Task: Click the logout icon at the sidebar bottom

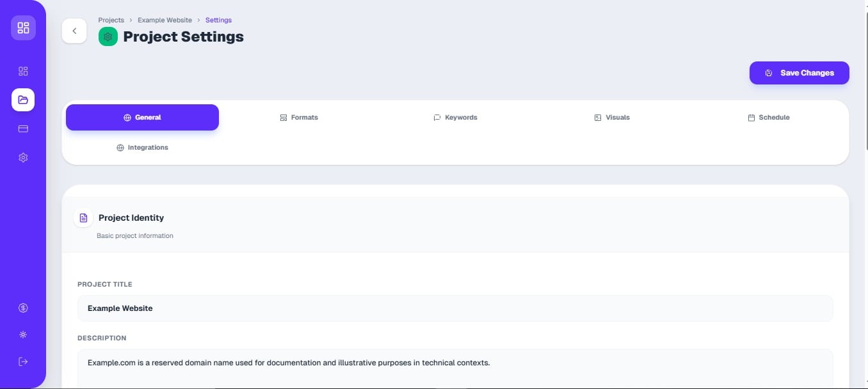Action: tap(23, 361)
